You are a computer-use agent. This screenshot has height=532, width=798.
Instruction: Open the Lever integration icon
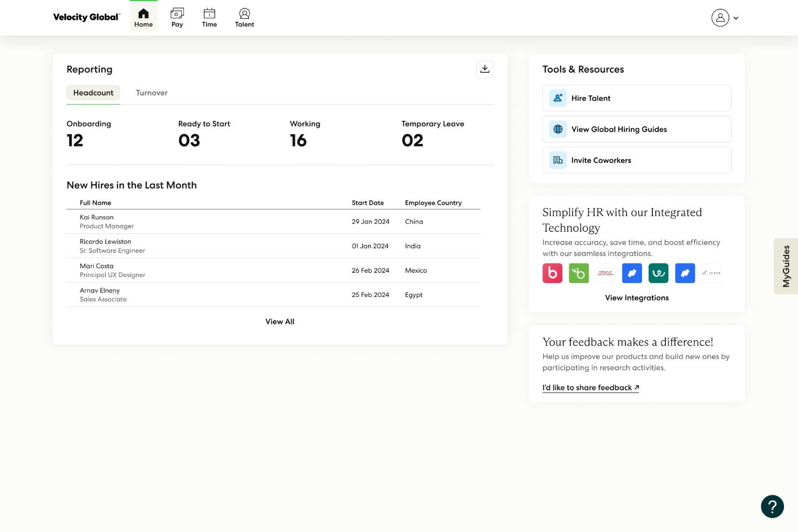click(x=711, y=273)
